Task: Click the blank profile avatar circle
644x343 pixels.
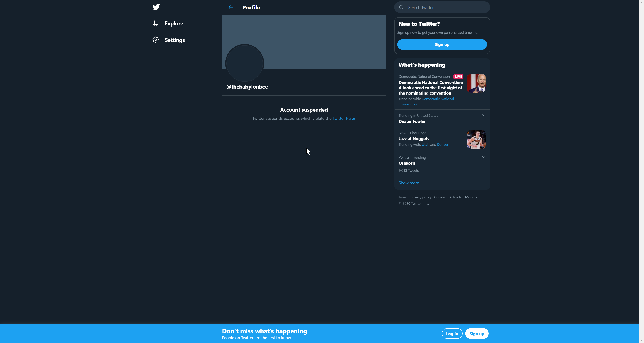Action: (245, 63)
